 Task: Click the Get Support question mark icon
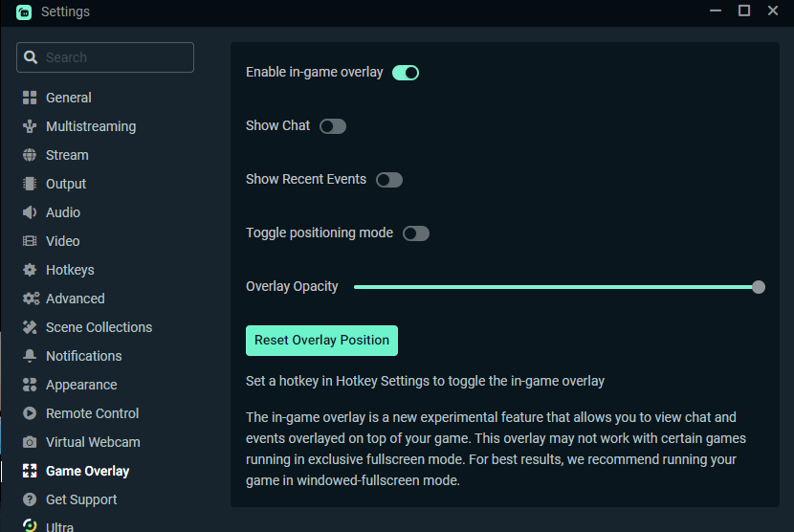(30, 499)
